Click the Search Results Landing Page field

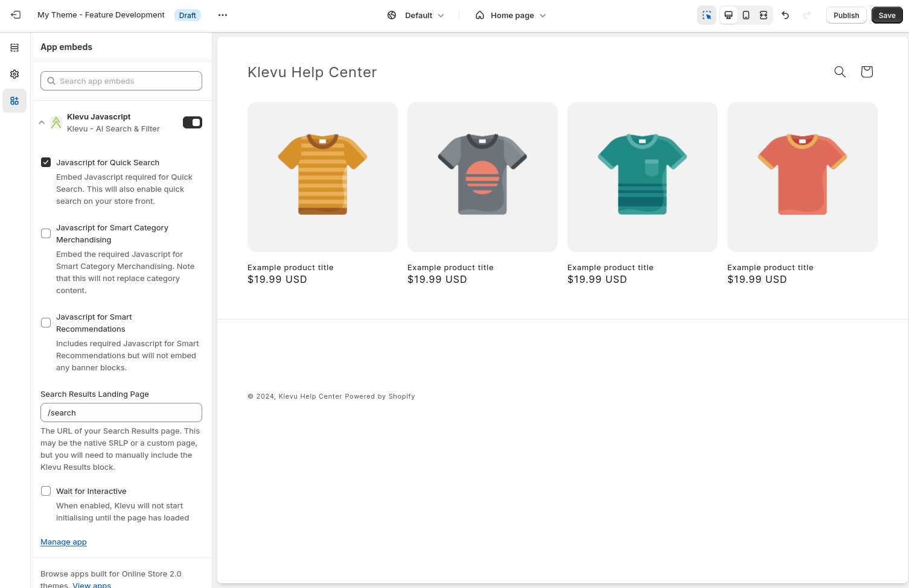[x=121, y=413]
